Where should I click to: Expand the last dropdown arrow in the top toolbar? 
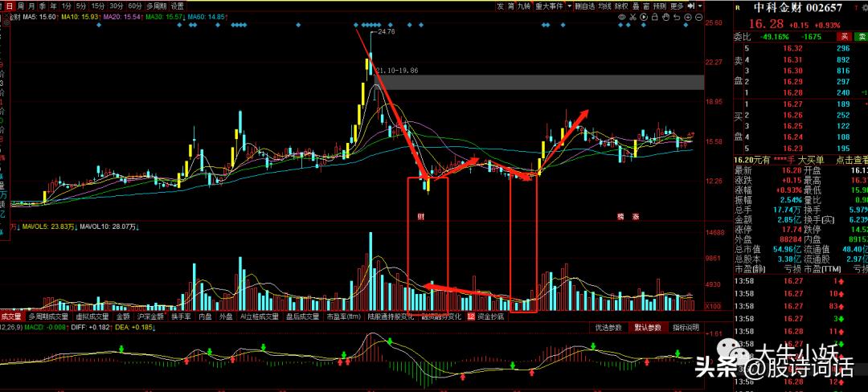[x=700, y=6]
